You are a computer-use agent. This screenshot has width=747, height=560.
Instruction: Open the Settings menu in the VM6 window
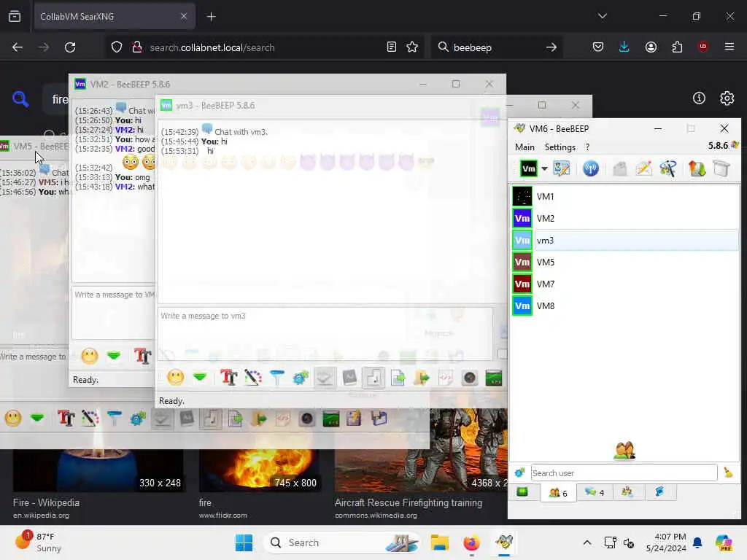pyautogui.click(x=560, y=147)
